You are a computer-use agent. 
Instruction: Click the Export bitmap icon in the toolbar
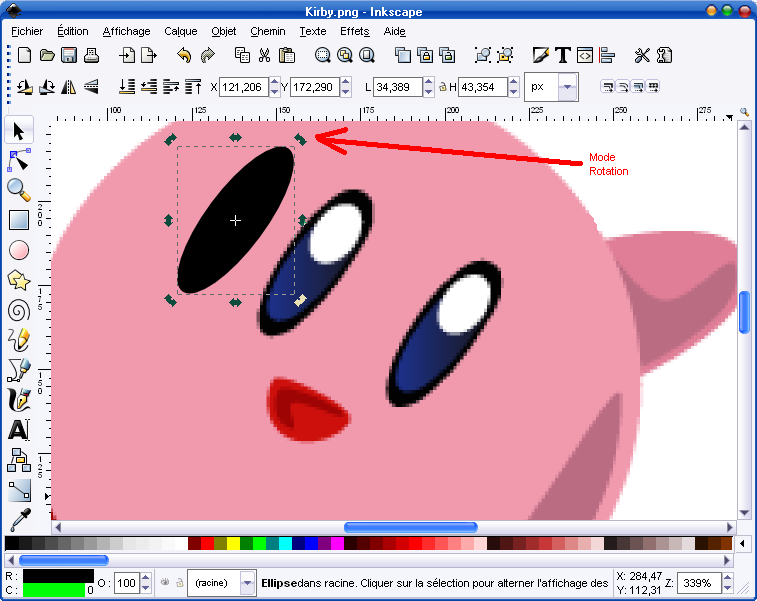[149, 56]
